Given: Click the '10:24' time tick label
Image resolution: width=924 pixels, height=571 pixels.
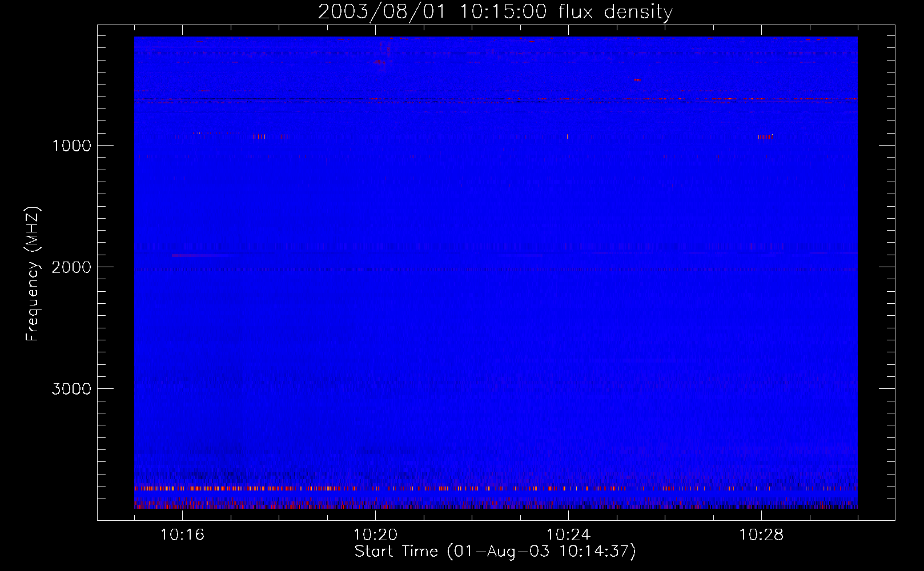Looking at the screenshot, I should (x=568, y=535).
